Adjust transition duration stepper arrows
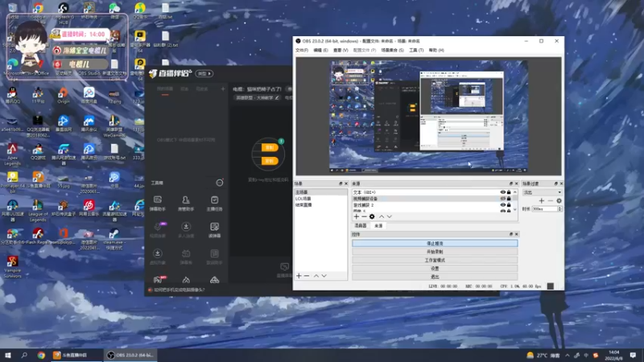Screen dimensions: 644x362 click(559, 209)
